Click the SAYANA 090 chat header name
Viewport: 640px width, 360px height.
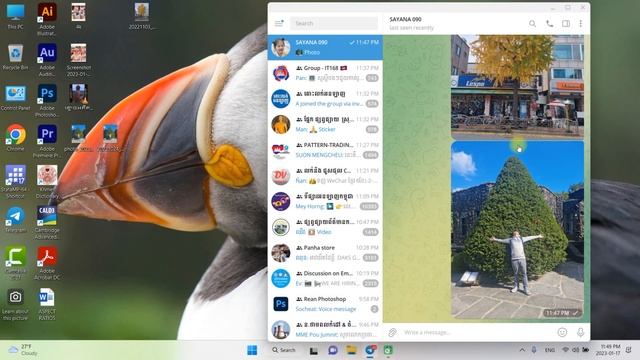point(405,19)
